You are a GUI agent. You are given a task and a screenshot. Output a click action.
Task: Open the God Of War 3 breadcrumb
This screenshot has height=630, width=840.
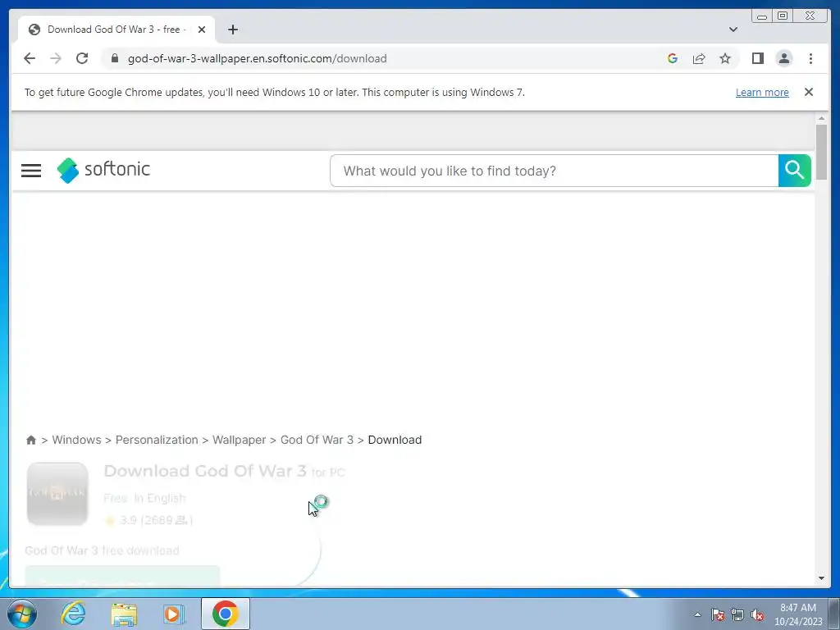pos(317,440)
